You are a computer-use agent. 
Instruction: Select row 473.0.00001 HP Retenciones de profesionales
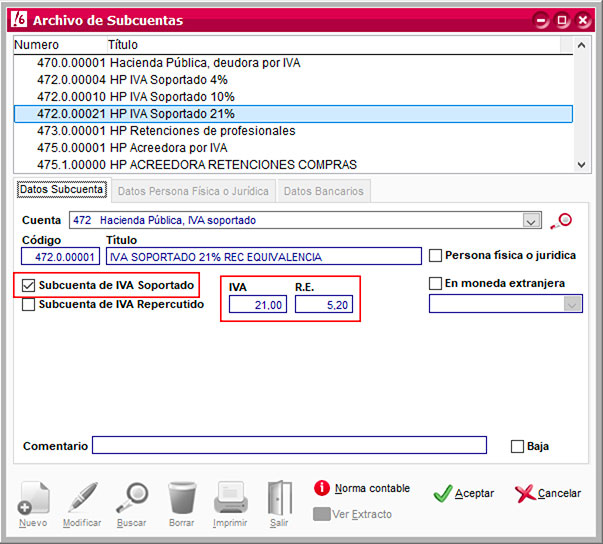coord(293,131)
